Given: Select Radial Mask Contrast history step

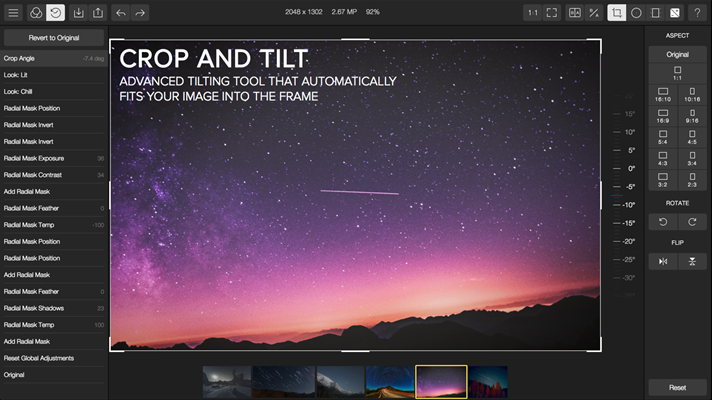Looking at the screenshot, I should click(54, 175).
